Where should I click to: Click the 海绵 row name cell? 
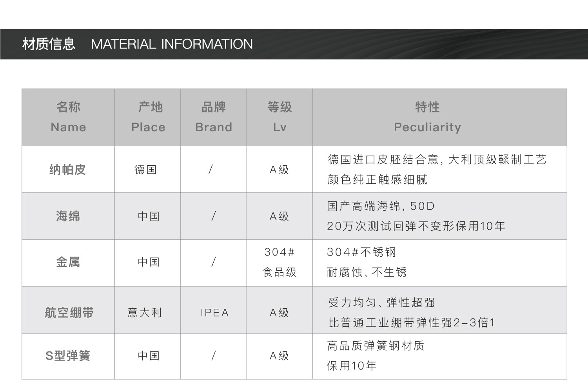click(68, 216)
